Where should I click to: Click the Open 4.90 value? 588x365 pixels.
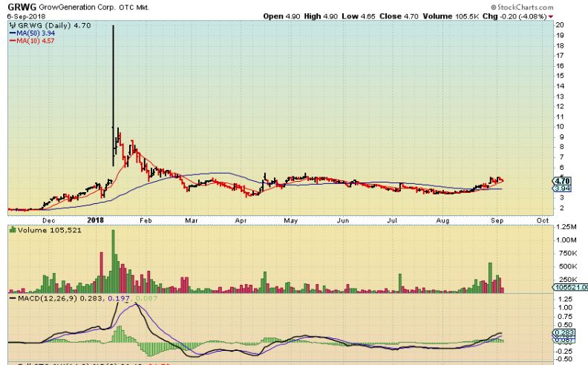click(x=281, y=16)
